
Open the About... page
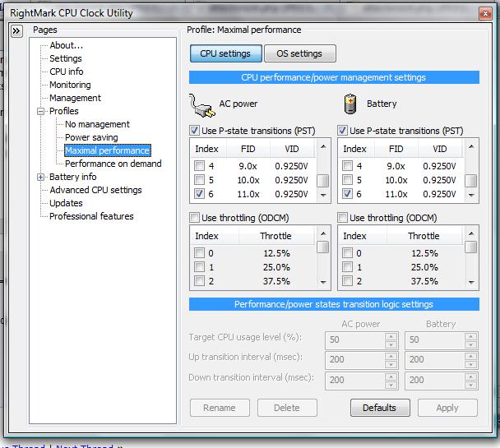[x=67, y=45]
